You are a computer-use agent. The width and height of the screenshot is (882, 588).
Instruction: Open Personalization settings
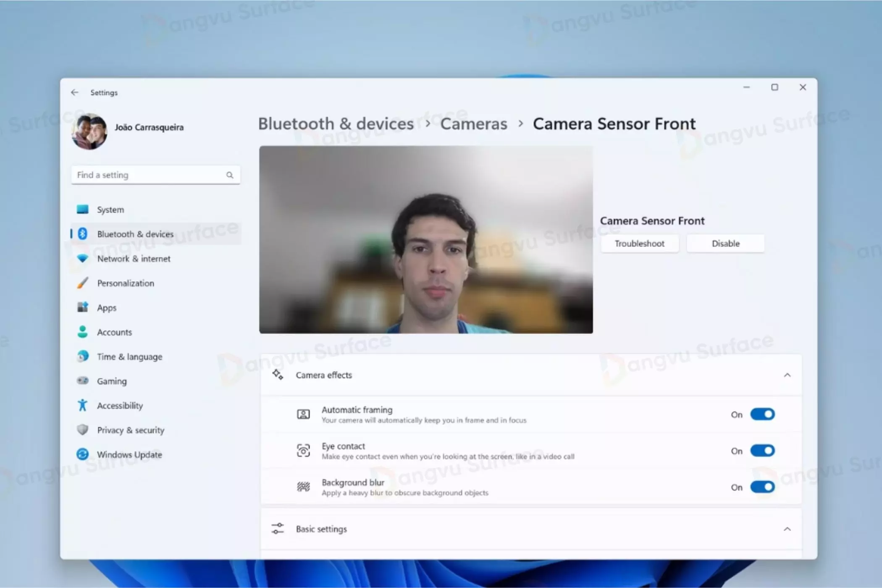pyautogui.click(x=156, y=283)
